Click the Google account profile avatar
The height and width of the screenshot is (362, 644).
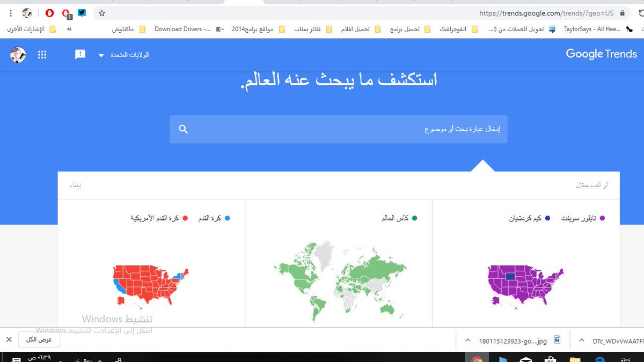(x=18, y=55)
